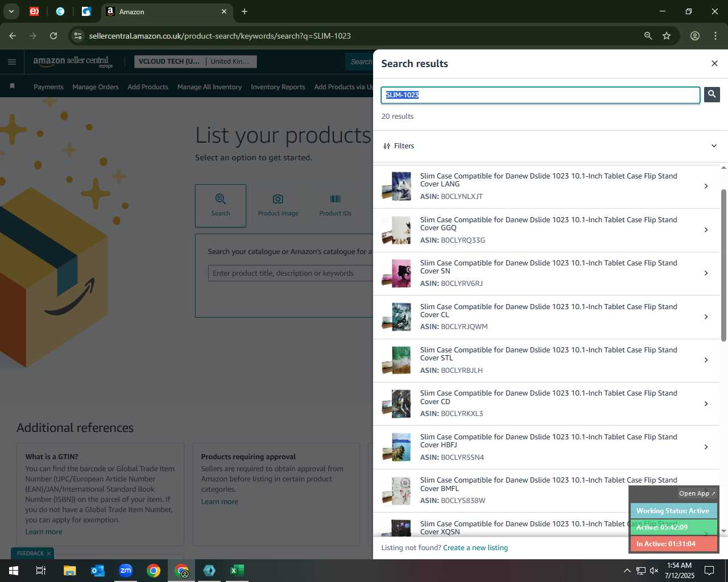Screen dimensions: 728x582
Task: Open a new browser tab
Action: 245,11
